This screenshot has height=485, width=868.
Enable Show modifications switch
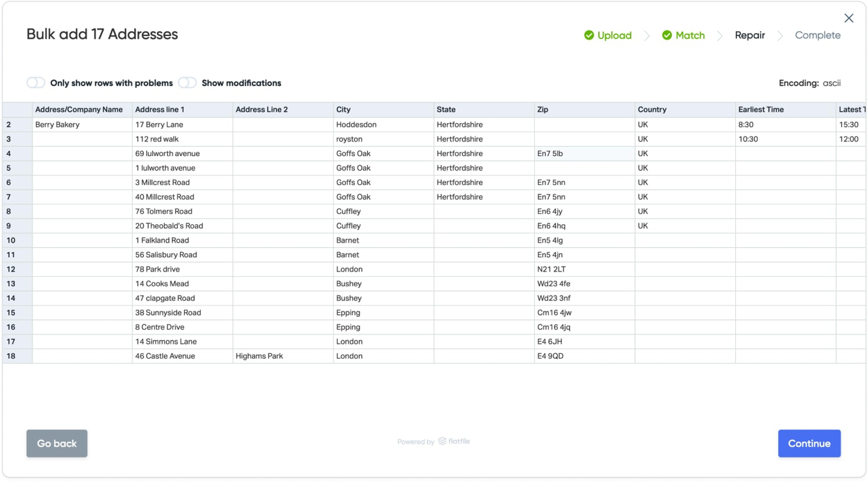point(187,83)
